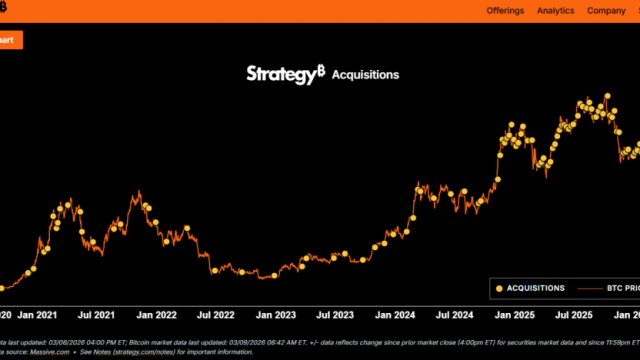Click the Jan 2025 axis label
This screenshot has height=360, width=640.
pos(514,315)
